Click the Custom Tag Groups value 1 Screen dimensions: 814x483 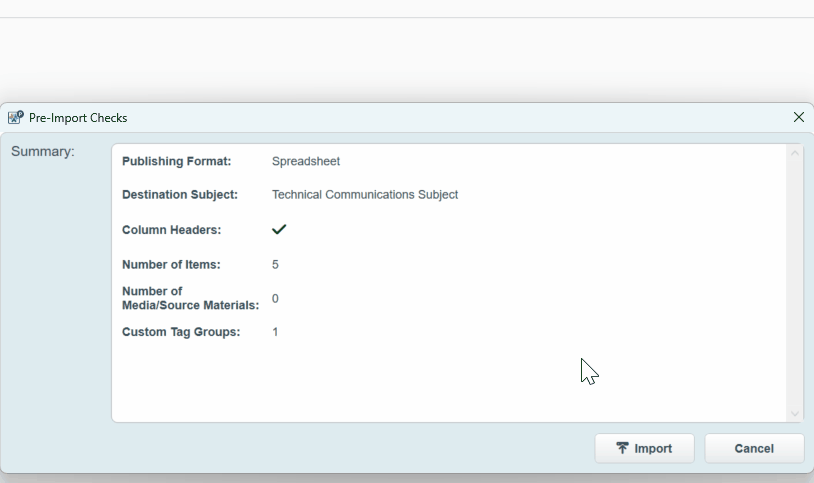point(275,332)
